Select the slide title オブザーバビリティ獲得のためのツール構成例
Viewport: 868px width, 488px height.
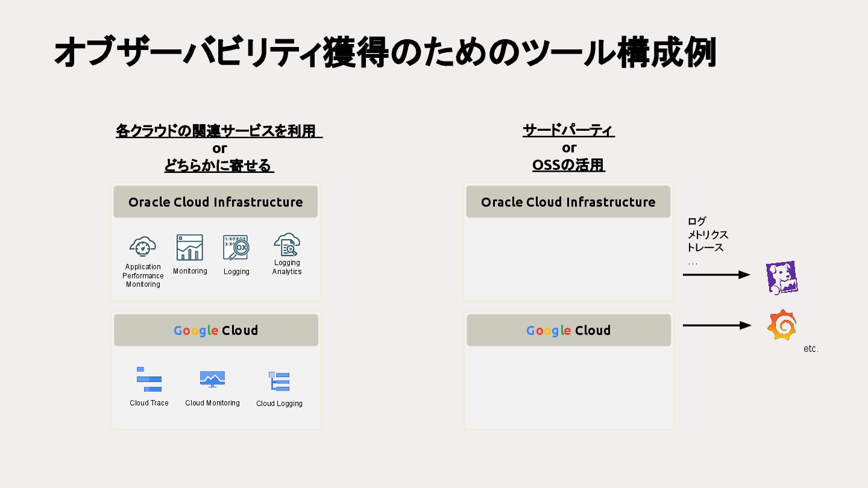pos(385,52)
